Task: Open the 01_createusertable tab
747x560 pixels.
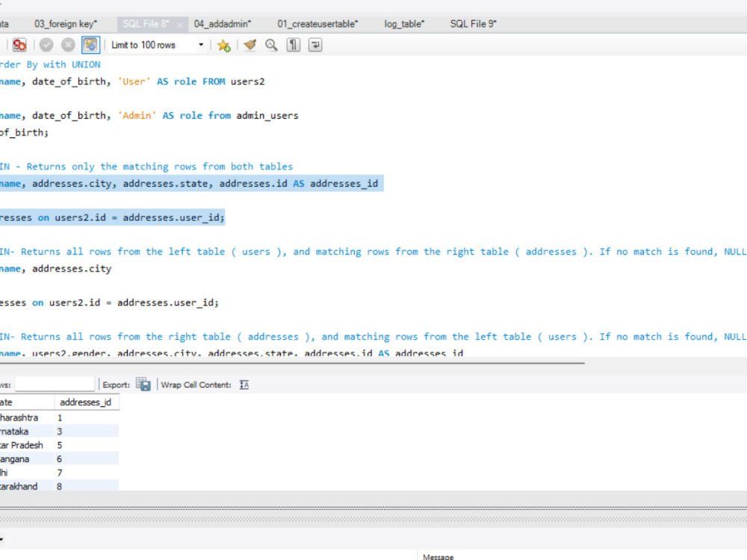Action: coord(317,24)
